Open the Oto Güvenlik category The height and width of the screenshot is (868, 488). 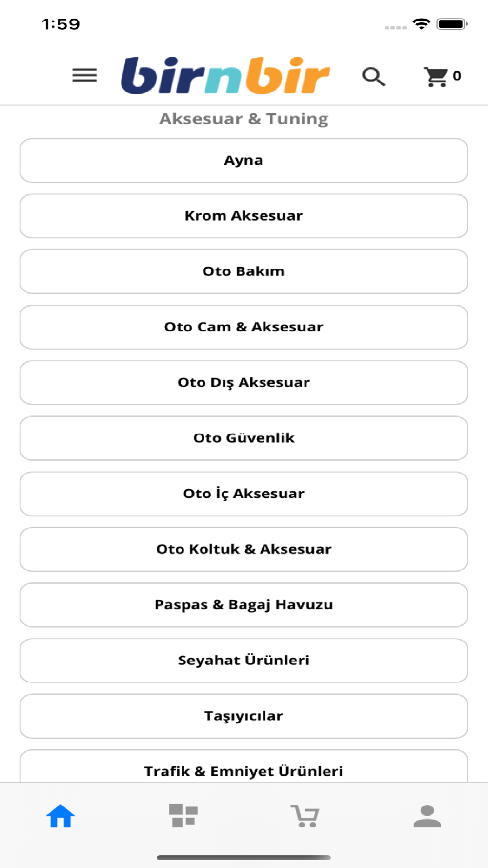pyautogui.click(x=244, y=438)
